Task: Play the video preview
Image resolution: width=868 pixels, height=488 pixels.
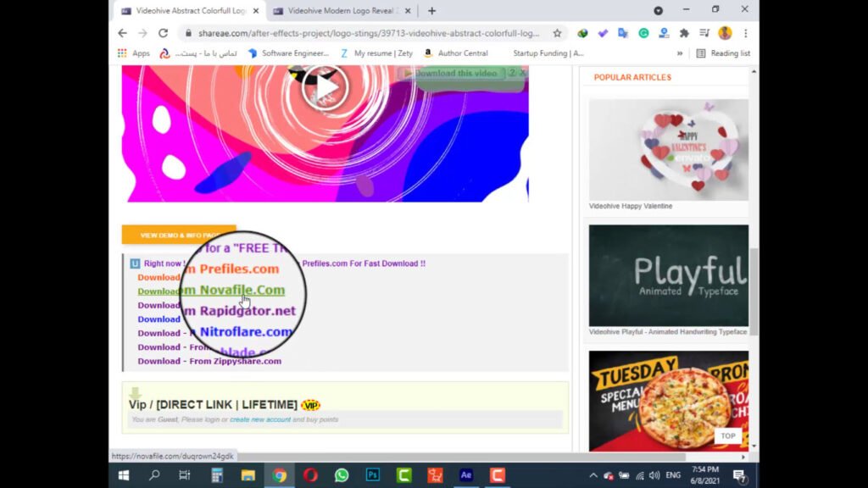Action: (325, 87)
